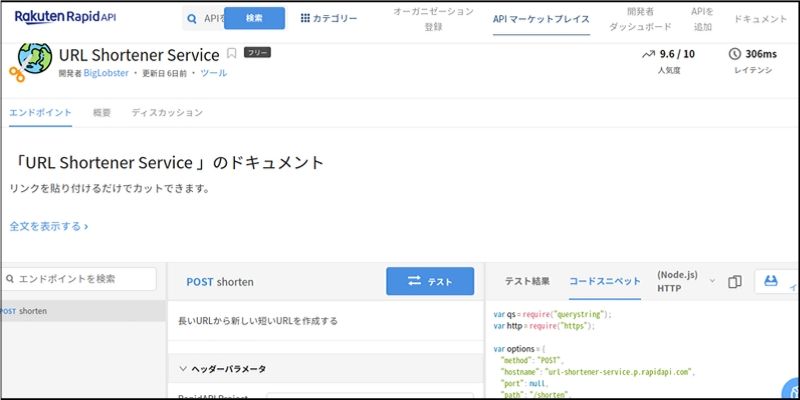This screenshot has height=400, width=800.
Task: Open the APIを追加 link
Action: pyautogui.click(x=703, y=19)
